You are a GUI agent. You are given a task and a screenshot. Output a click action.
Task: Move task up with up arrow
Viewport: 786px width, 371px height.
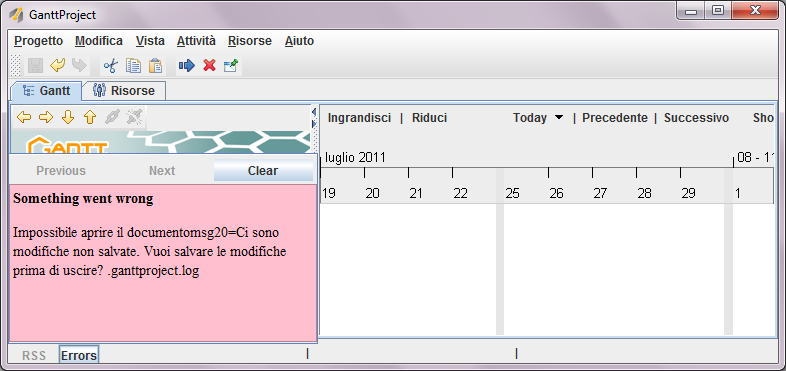point(90,117)
